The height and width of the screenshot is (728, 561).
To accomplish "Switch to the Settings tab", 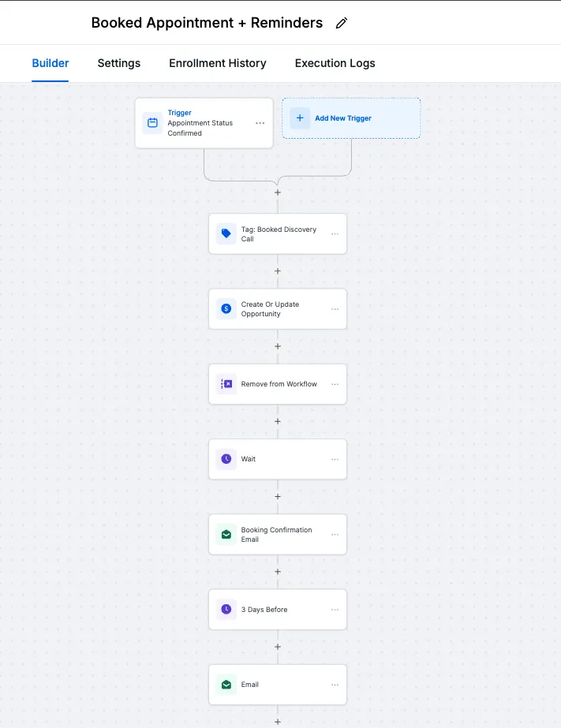I will pyautogui.click(x=119, y=63).
